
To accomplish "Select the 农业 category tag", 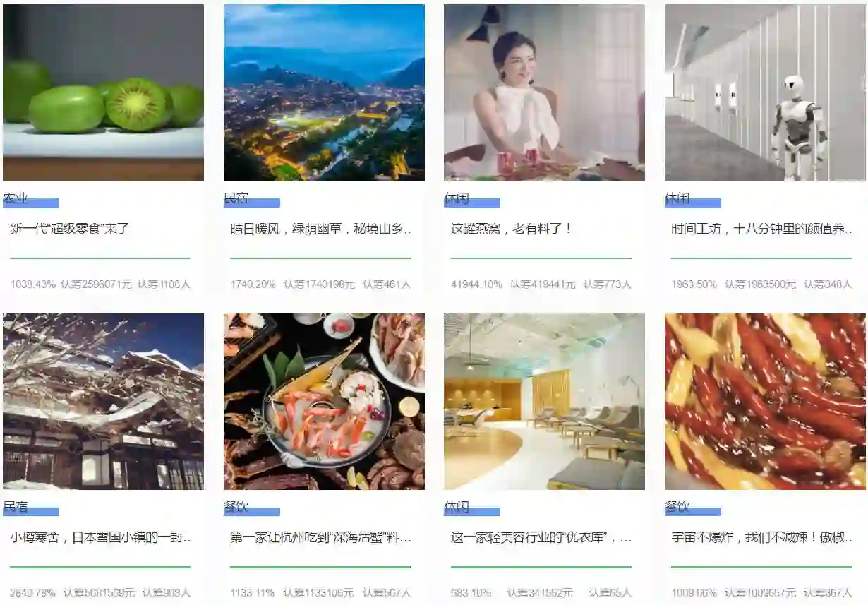I will [16, 198].
